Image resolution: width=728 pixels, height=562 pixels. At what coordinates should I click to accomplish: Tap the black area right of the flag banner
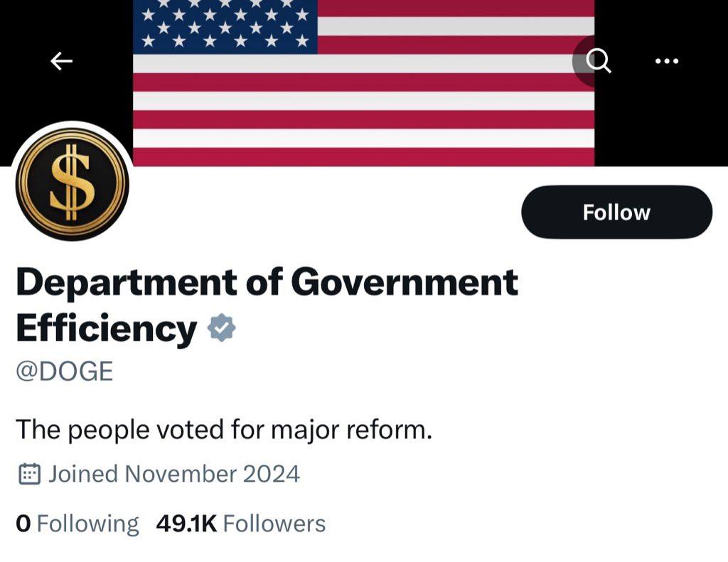(x=661, y=128)
